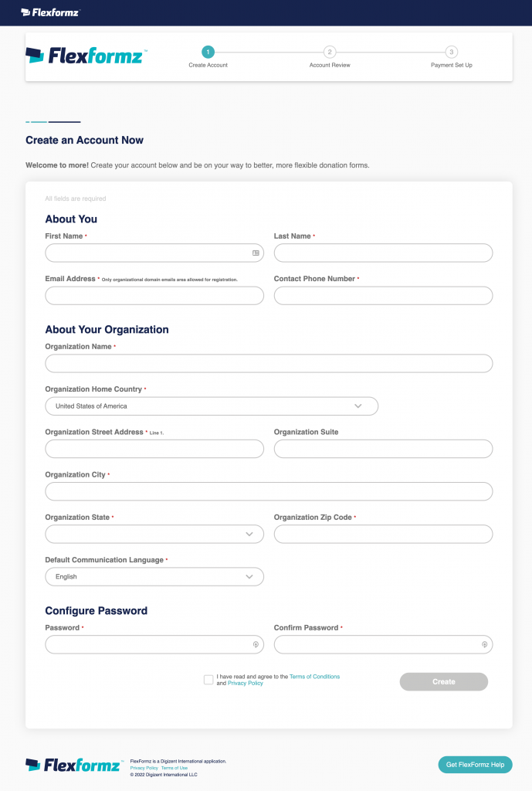Select the Account Review step label

(329, 65)
